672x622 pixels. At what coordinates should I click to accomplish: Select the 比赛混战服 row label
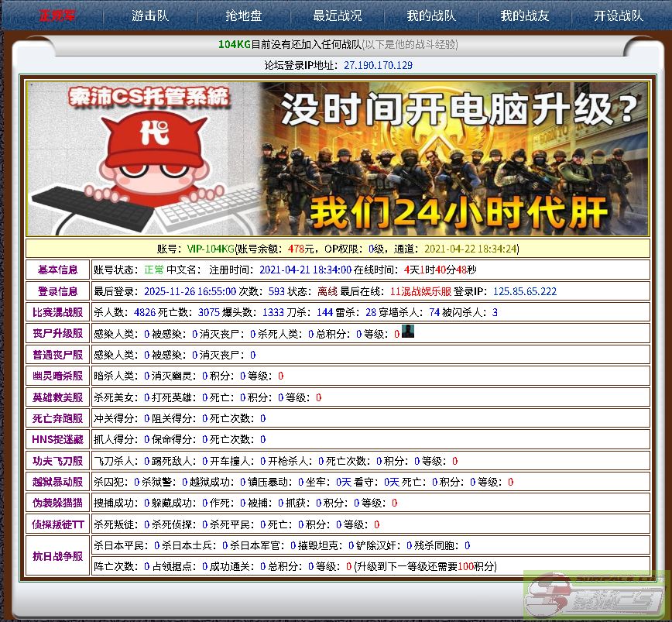click(x=58, y=312)
